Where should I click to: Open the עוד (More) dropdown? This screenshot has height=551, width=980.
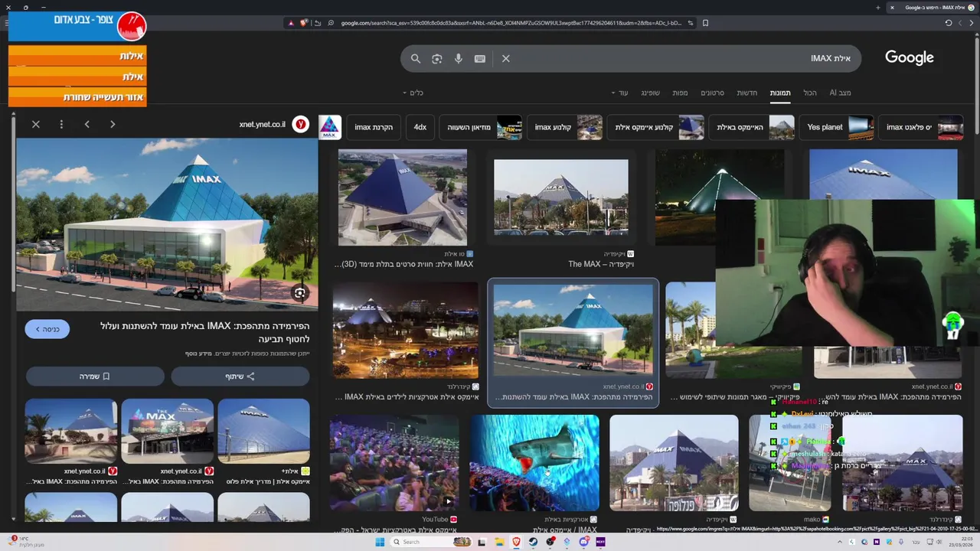pos(619,93)
